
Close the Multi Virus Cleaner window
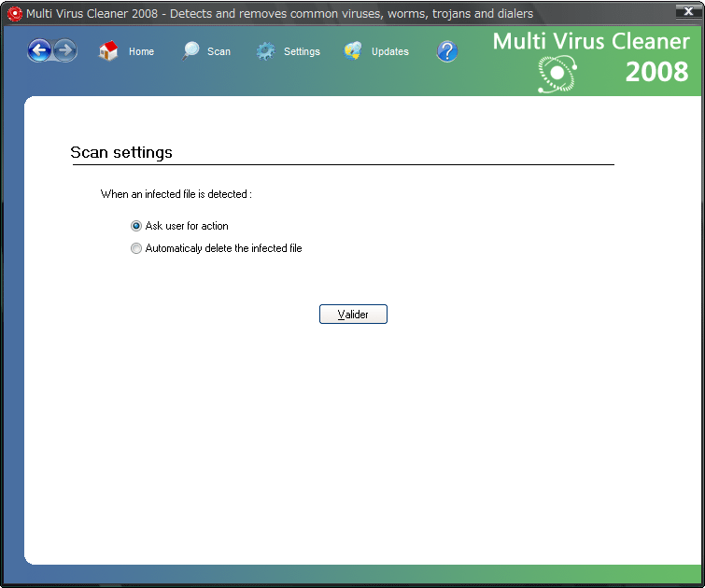coord(688,12)
